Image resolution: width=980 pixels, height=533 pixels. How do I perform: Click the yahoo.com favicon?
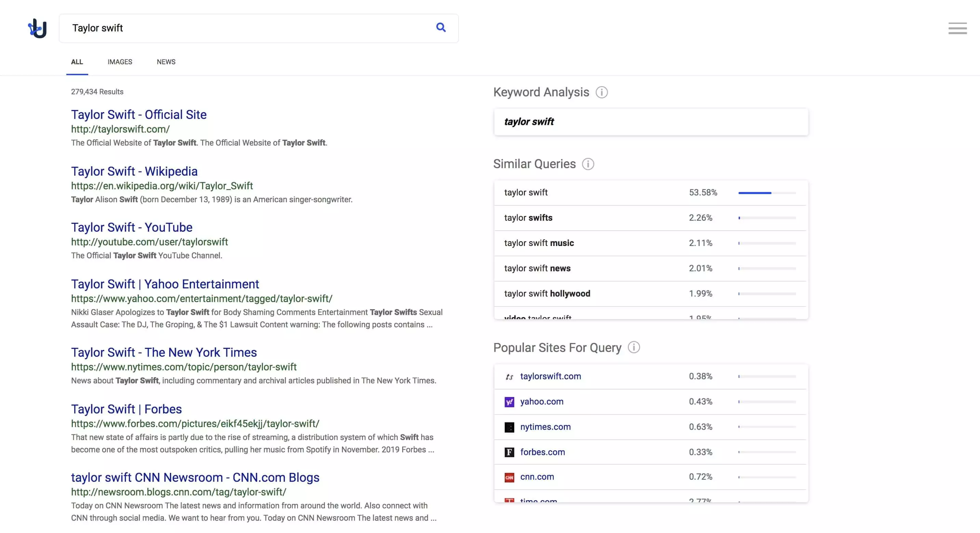tap(509, 402)
